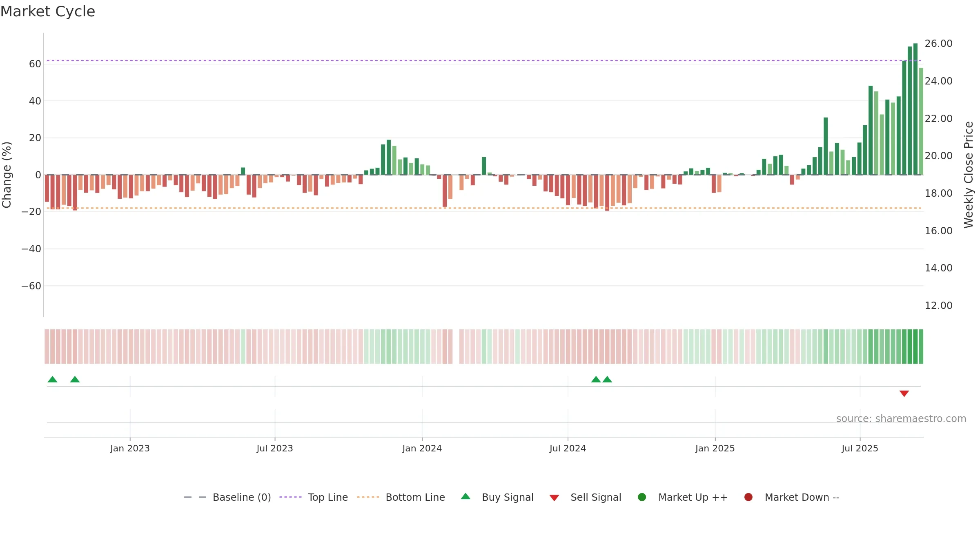Toggle the Market Up ++ legend entry
Viewport: 980px width, 551px height.
(x=682, y=497)
